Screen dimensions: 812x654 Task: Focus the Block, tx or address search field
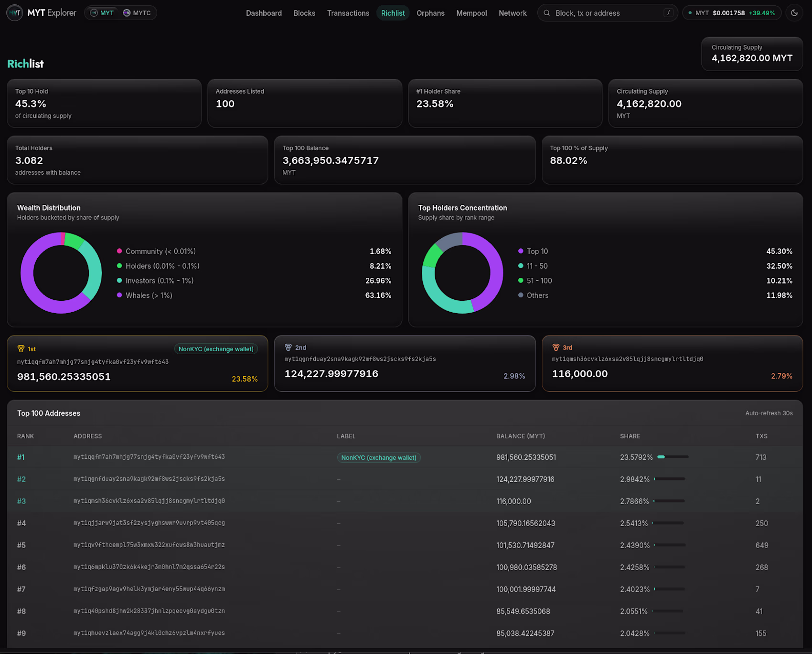click(x=608, y=13)
